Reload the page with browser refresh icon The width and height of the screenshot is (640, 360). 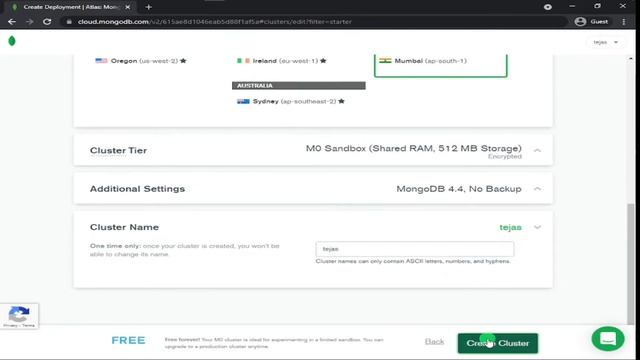pos(47,22)
